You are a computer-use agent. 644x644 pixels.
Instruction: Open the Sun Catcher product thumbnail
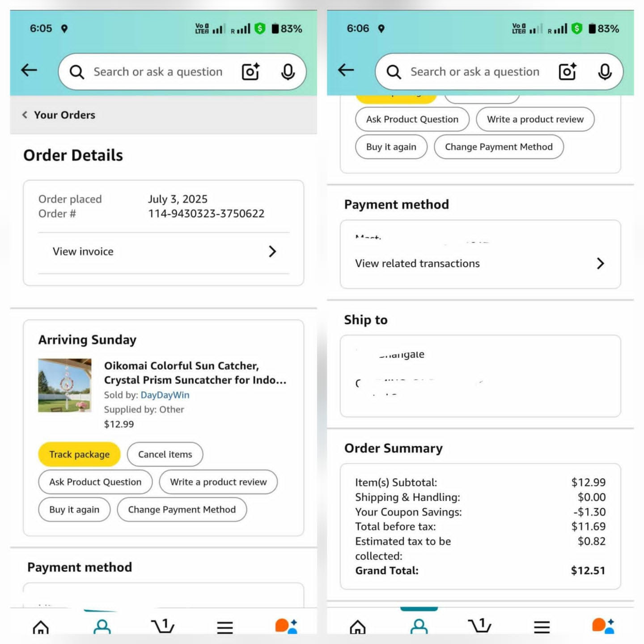point(65,385)
